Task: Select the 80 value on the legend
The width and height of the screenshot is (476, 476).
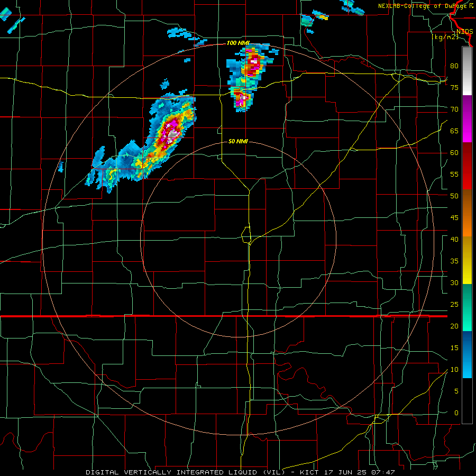Action: point(454,66)
